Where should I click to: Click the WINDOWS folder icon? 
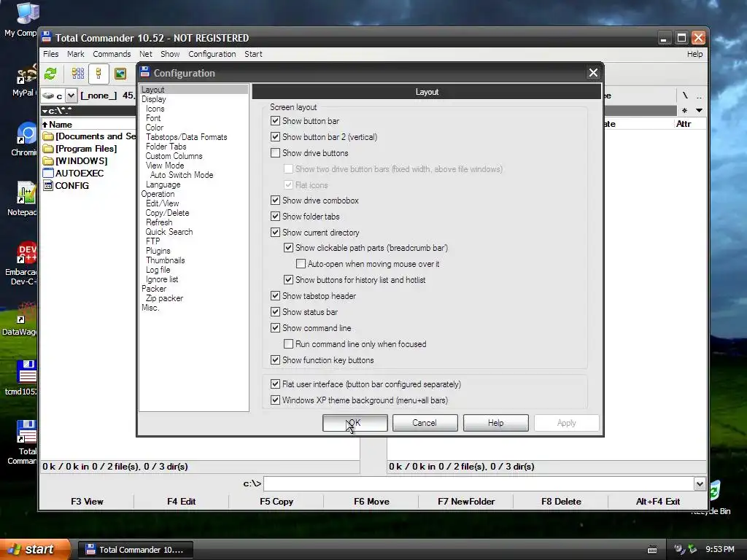click(x=48, y=161)
